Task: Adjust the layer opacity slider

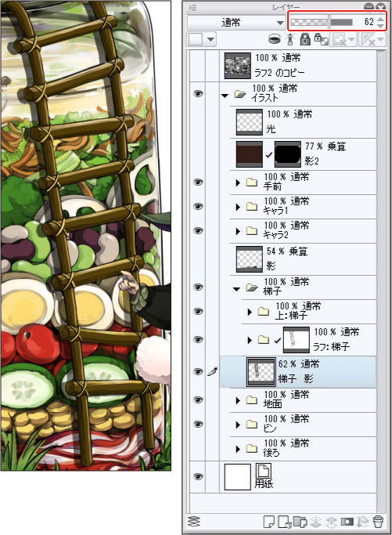Action: pos(322,23)
